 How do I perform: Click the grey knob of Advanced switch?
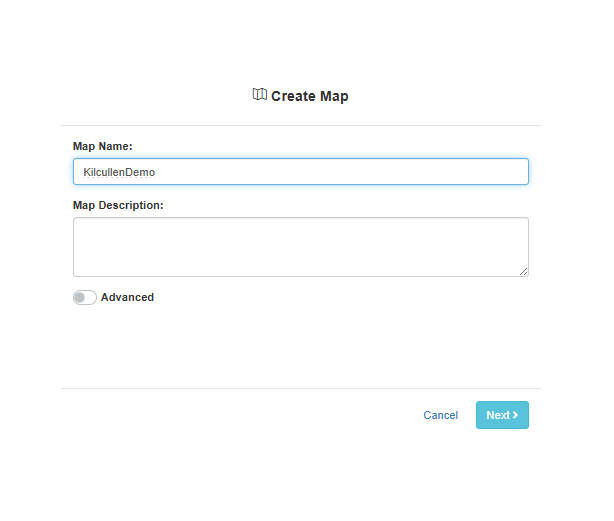pyautogui.click(x=80, y=297)
